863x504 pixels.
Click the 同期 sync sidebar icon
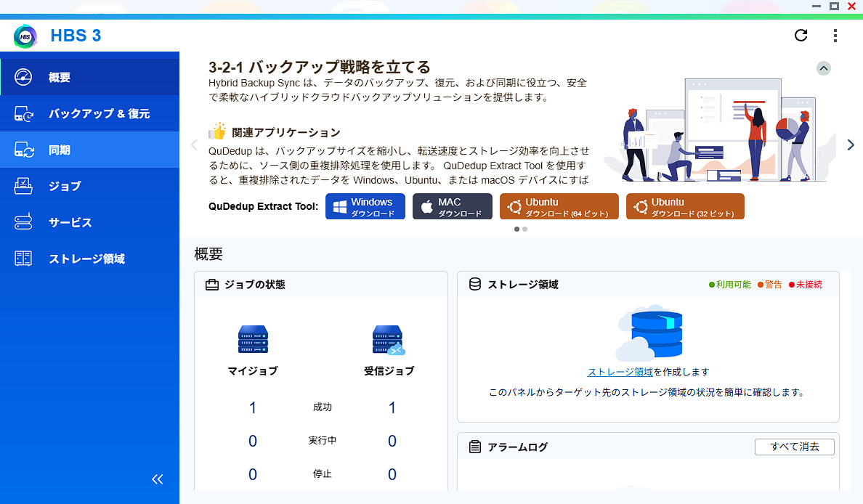click(x=24, y=150)
